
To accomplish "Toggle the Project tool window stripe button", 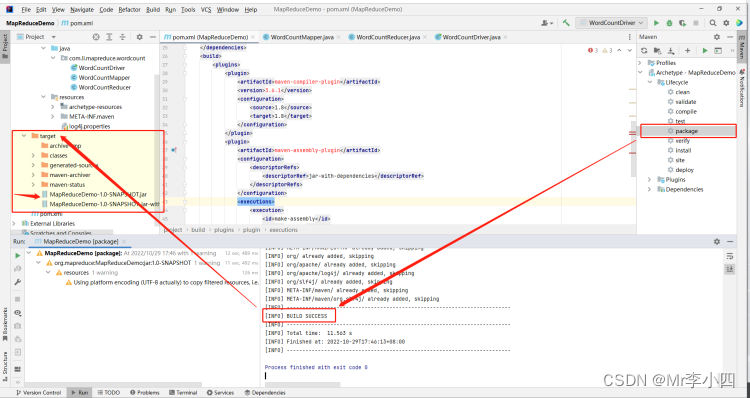I will pyautogui.click(x=5, y=45).
